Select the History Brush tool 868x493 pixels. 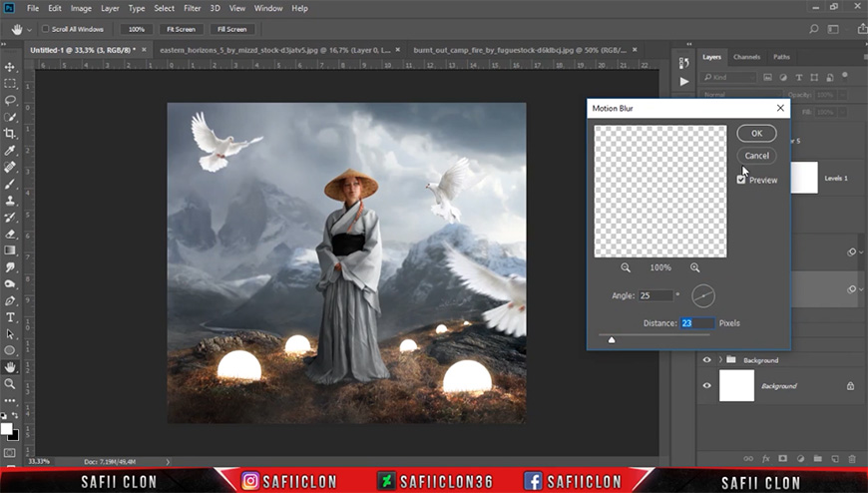(x=10, y=218)
